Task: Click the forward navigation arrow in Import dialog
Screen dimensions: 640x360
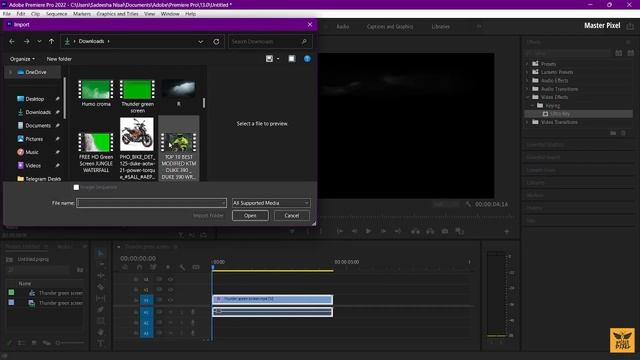Action: [27, 42]
